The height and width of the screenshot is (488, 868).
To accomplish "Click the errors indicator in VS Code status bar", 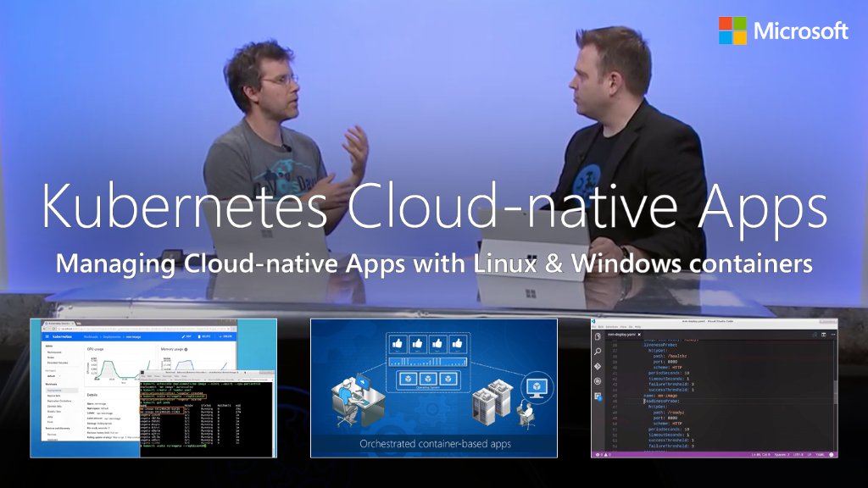I will (598, 455).
